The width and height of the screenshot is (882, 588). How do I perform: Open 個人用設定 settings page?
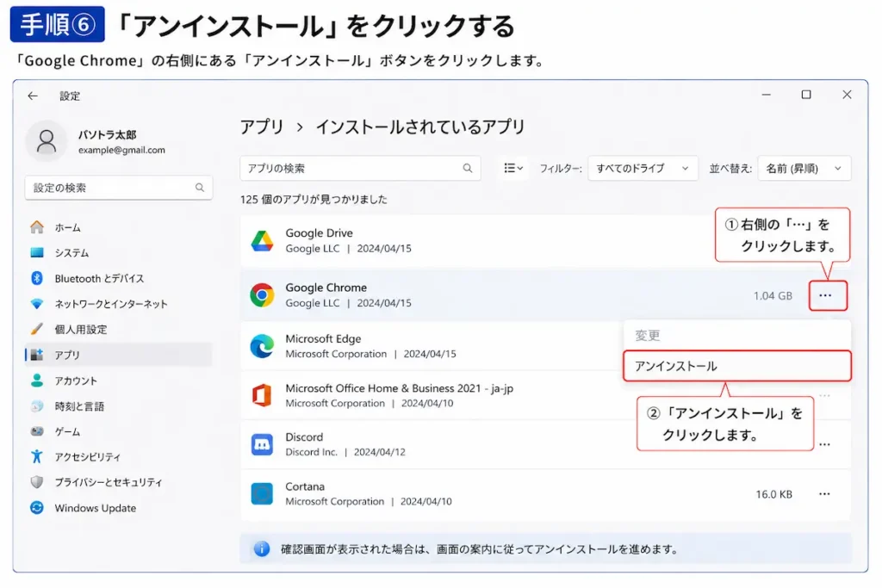tap(119, 329)
